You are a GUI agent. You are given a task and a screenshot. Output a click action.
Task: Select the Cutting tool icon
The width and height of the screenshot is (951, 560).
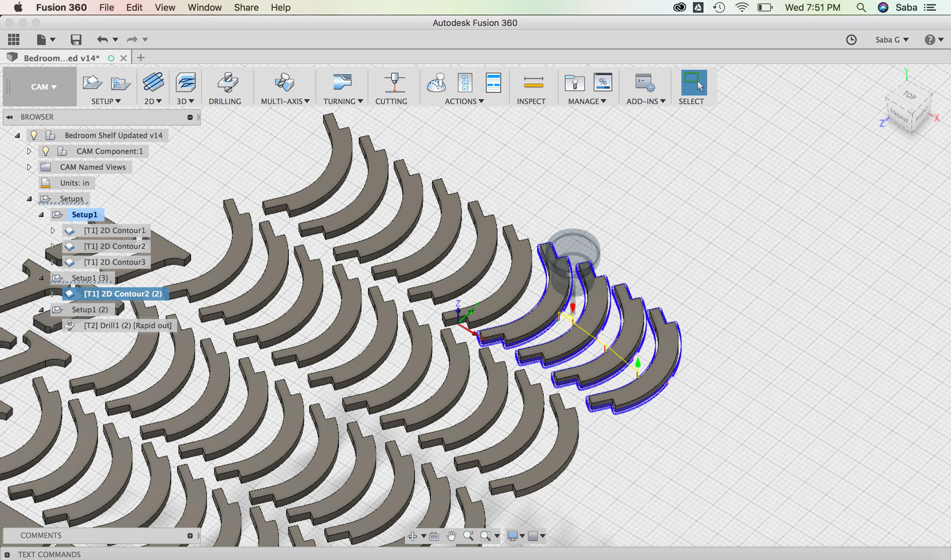(394, 83)
